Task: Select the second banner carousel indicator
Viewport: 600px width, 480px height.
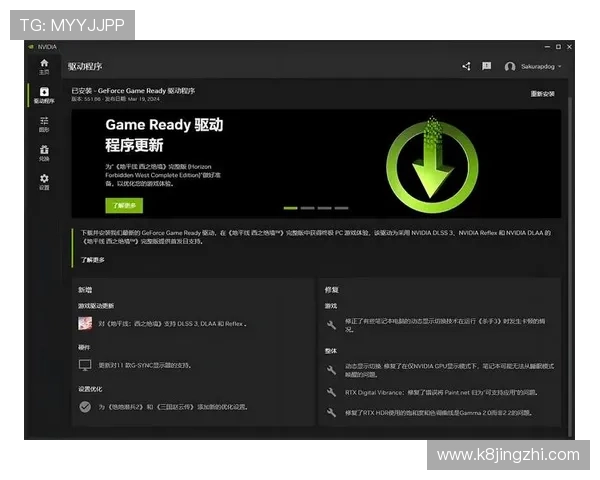Action: [x=307, y=208]
